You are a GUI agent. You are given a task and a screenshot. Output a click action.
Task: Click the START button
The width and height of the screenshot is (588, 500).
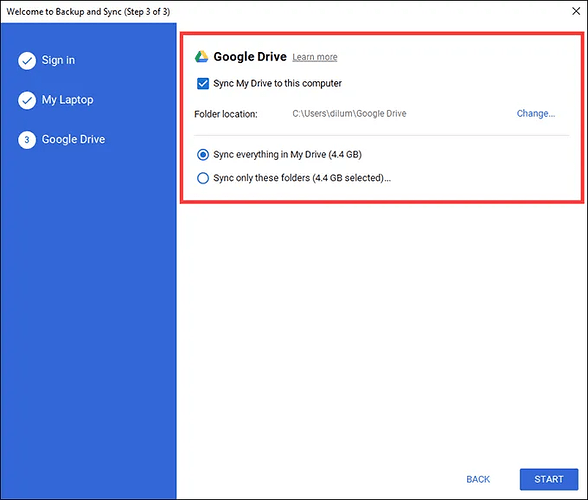click(549, 479)
